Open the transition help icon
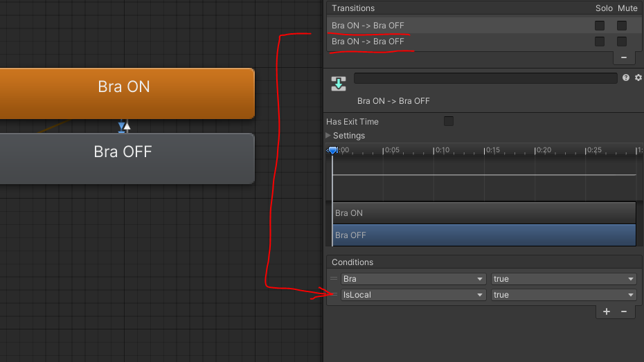This screenshot has width=644, height=362. [625, 78]
